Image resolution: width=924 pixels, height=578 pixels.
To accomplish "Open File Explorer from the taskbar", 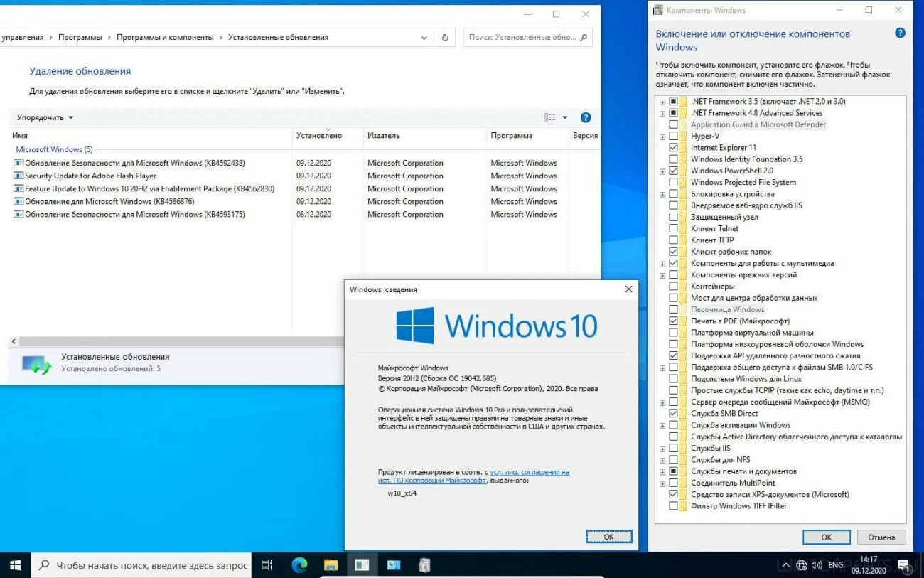I will pos(331,566).
